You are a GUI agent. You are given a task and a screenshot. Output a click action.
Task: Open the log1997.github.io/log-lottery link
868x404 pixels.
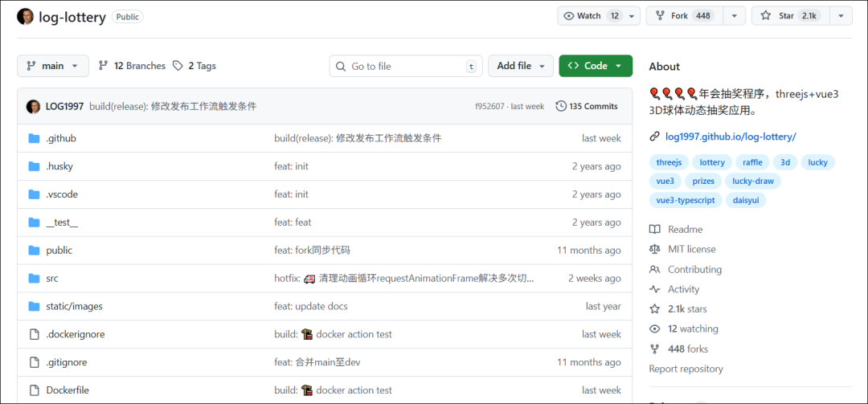click(x=731, y=137)
